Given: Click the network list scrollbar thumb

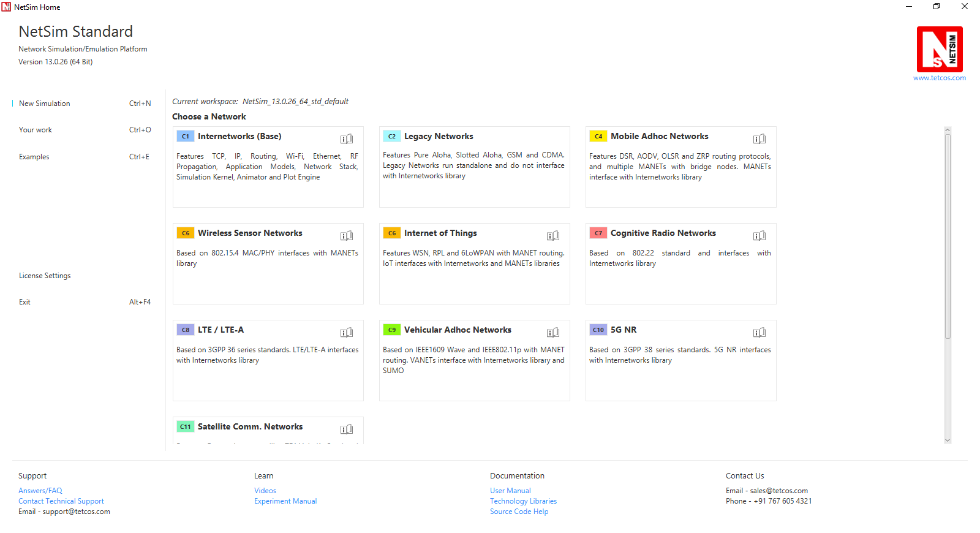Looking at the screenshot, I should pyautogui.click(x=948, y=236).
